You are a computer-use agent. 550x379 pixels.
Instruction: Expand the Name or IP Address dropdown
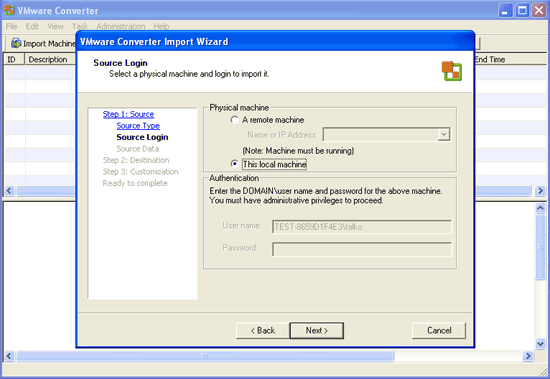[444, 135]
